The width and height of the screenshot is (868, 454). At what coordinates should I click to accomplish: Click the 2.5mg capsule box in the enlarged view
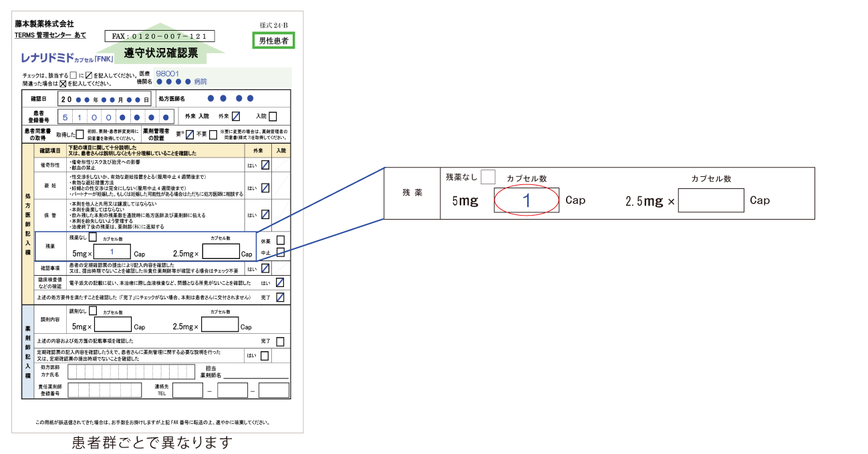click(x=710, y=200)
